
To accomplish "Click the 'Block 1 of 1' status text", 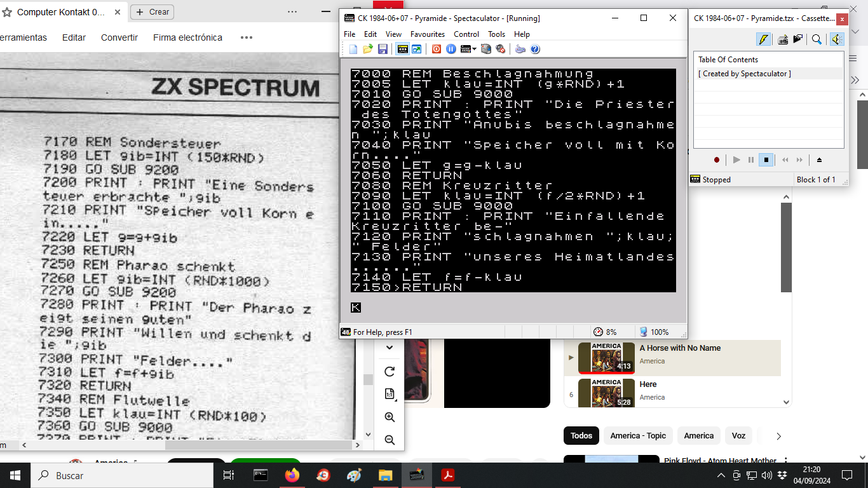I will click(x=816, y=180).
